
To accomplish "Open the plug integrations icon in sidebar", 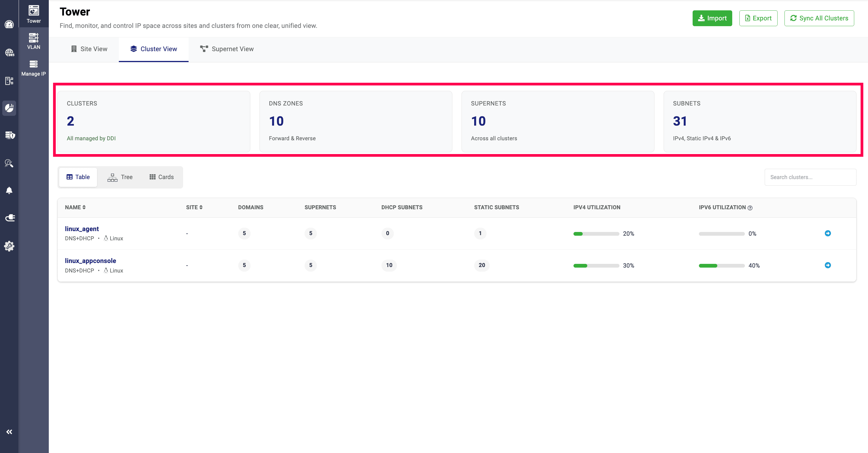I will pos(9,218).
